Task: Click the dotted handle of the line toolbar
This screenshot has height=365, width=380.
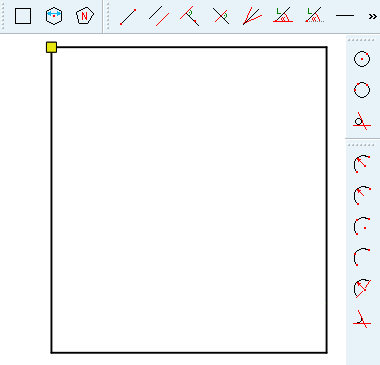Action: [108, 16]
